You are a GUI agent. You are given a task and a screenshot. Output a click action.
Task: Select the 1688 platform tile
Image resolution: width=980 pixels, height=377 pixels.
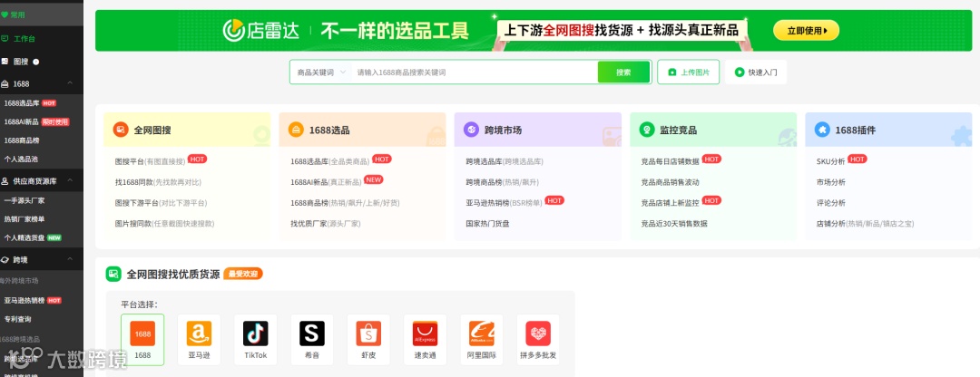coord(142,340)
